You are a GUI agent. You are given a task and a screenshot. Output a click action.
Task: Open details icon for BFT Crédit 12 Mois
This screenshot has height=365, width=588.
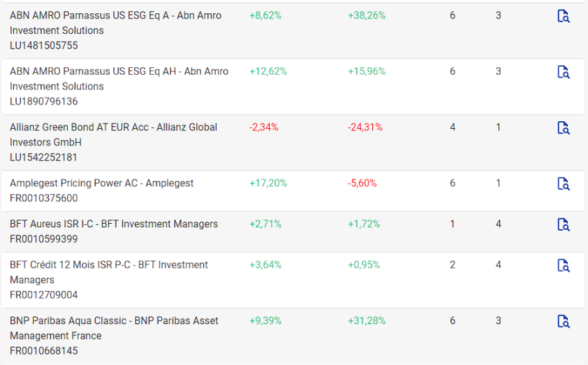563,265
